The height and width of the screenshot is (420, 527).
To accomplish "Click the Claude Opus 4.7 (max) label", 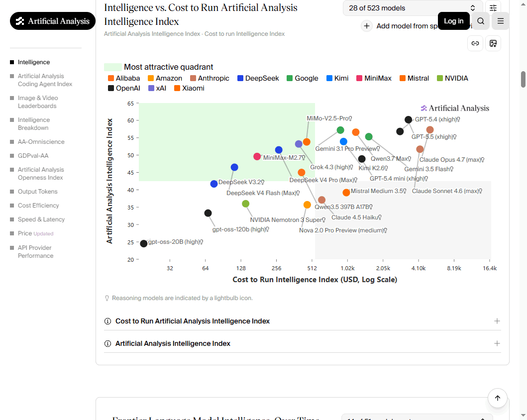I will [x=452, y=160].
